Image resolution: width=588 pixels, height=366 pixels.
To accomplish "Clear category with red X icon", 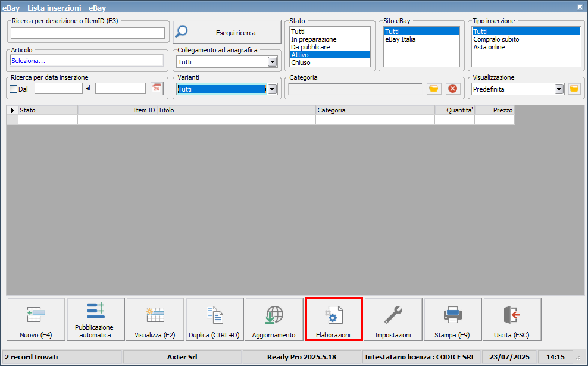I will point(453,89).
